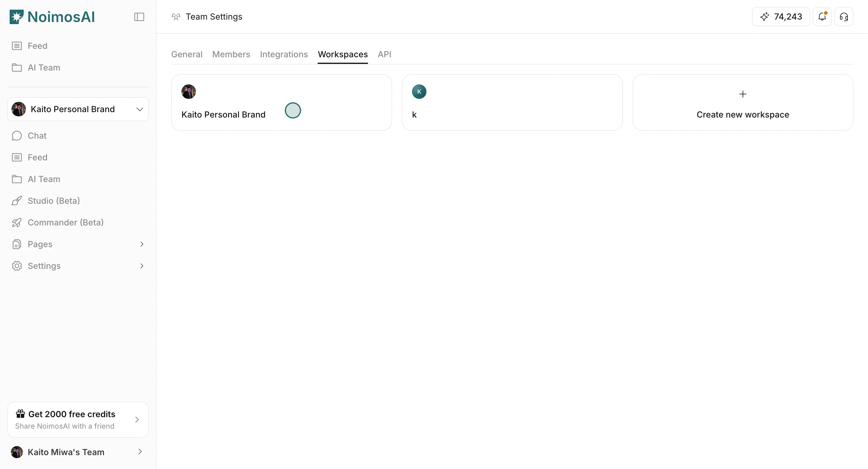Viewport: 868px width, 469px height.
Task: Click the Team Settings people icon
Action: pos(175,17)
